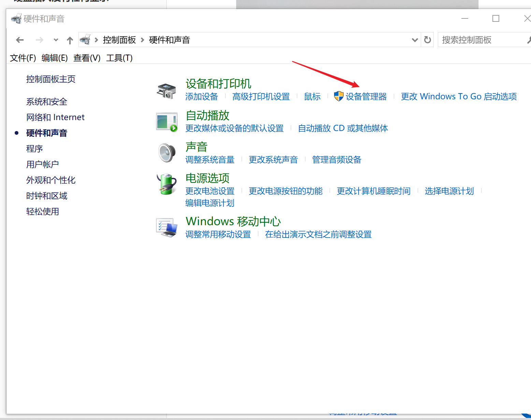
Task: Click 更改系统声音
Action: (x=273, y=160)
